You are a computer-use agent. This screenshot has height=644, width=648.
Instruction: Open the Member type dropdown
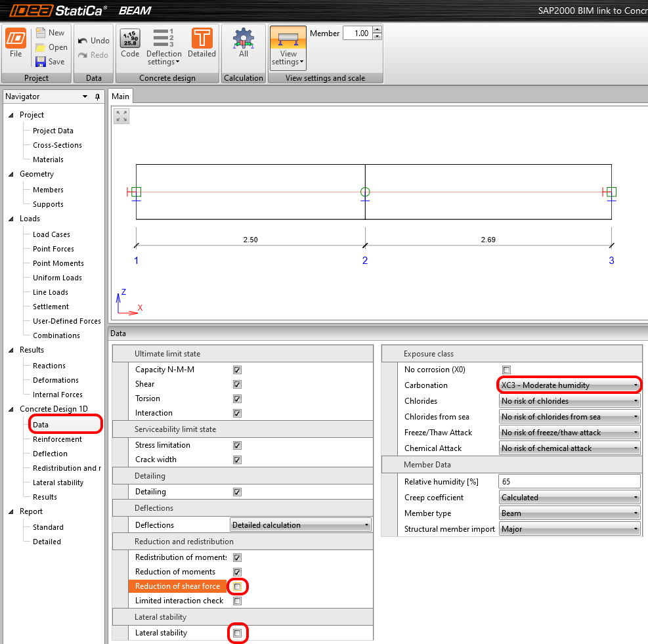click(x=569, y=513)
